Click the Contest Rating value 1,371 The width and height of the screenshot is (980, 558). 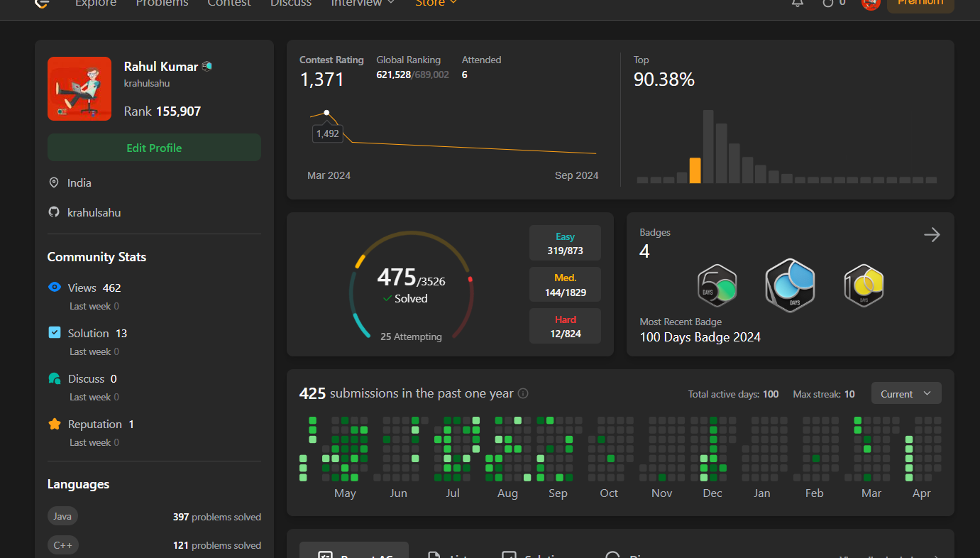click(322, 80)
